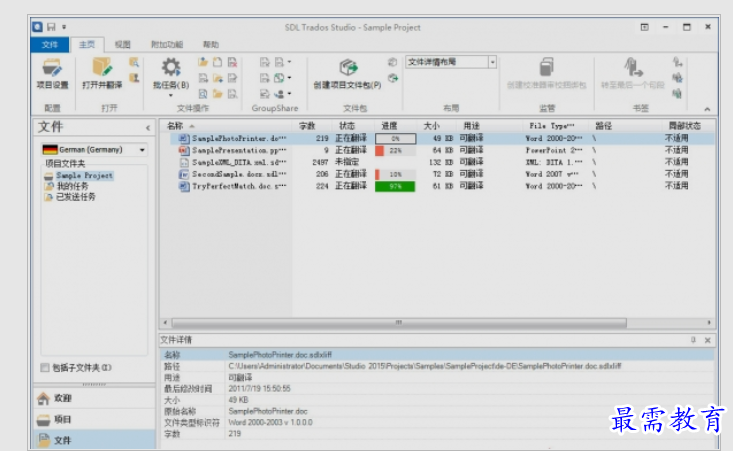
Task: Close the 文件详情 panel
Action: click(707, 340)
